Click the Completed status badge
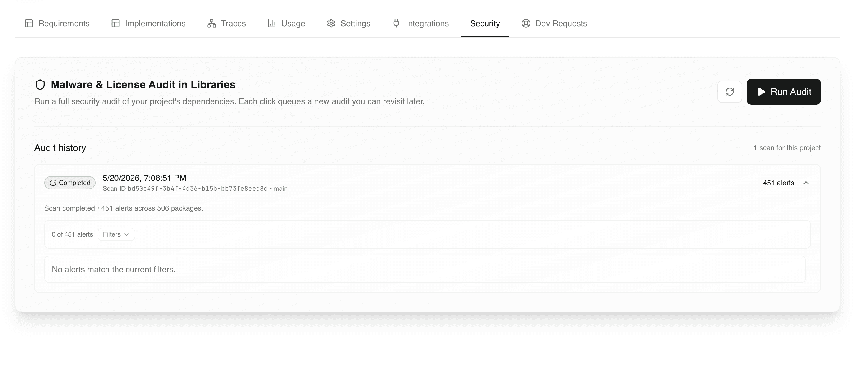The width and height of the screenshot is (868, 381). (70, 183)
